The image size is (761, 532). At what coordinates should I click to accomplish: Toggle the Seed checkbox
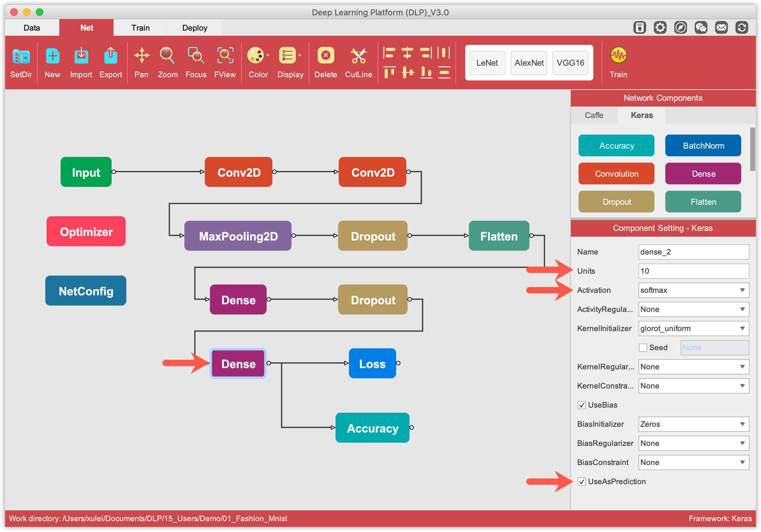click(x=643, y=347)
